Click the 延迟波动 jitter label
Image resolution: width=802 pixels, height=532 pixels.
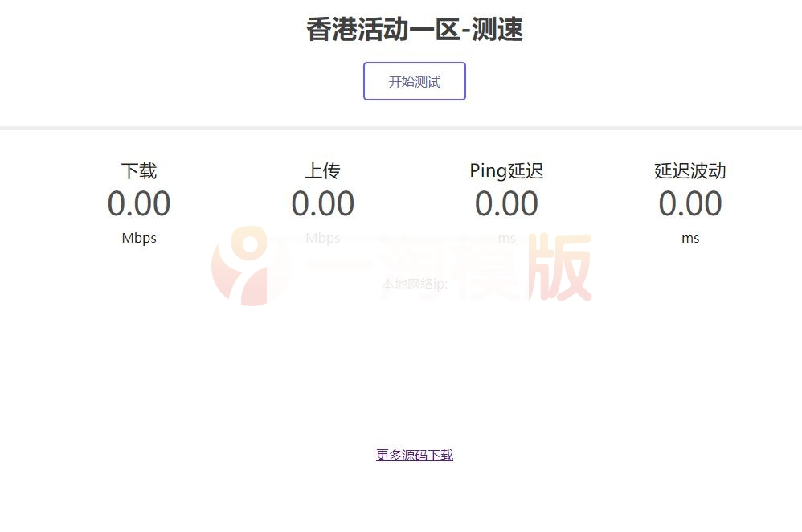pyautogui.click(x=690, y=170)
